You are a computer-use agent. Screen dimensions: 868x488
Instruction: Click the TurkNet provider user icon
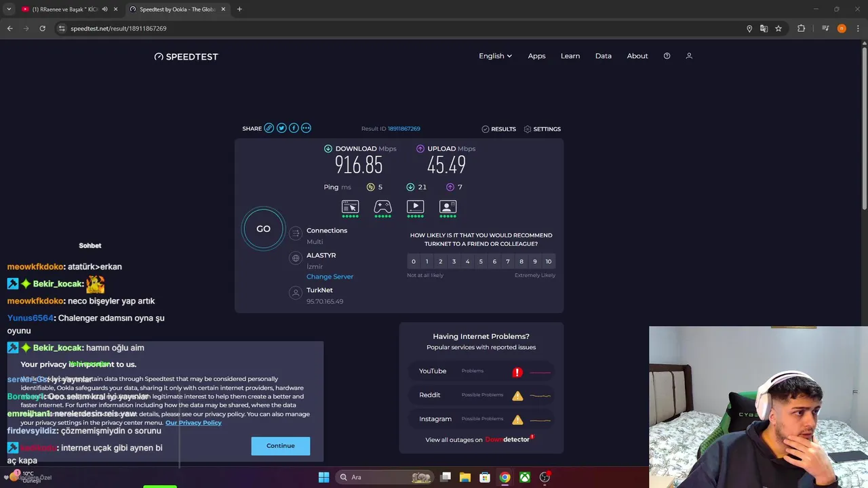295,293
